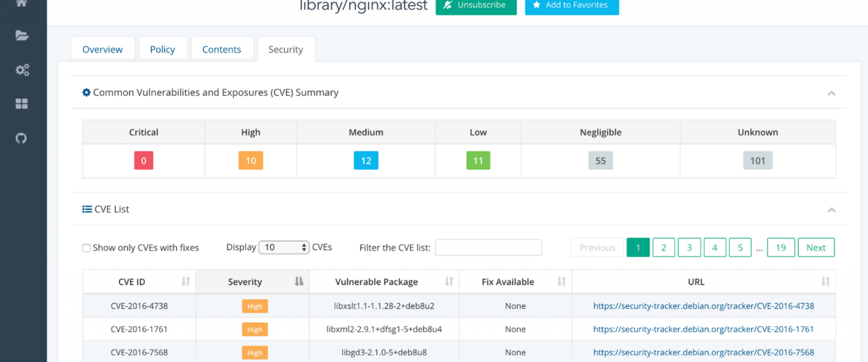Screen dimensions: 868x362
Task: Click the High badge for CVE-2016-4738
Action: (255, 306)
